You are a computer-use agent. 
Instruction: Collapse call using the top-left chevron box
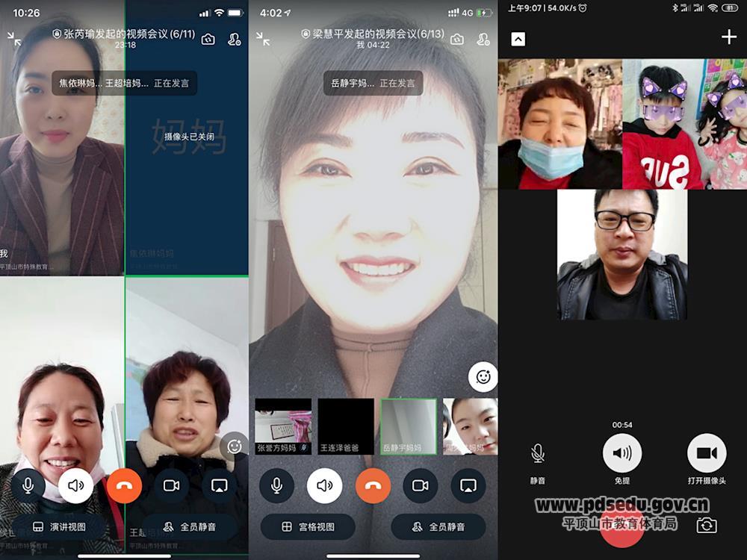point(518,39)
